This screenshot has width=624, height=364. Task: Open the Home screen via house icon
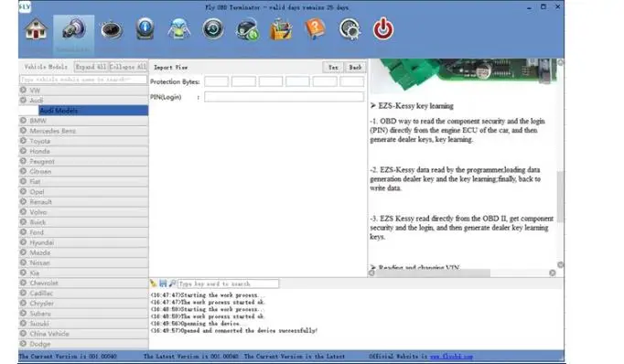pyautogui.click(x=37, y=29)
